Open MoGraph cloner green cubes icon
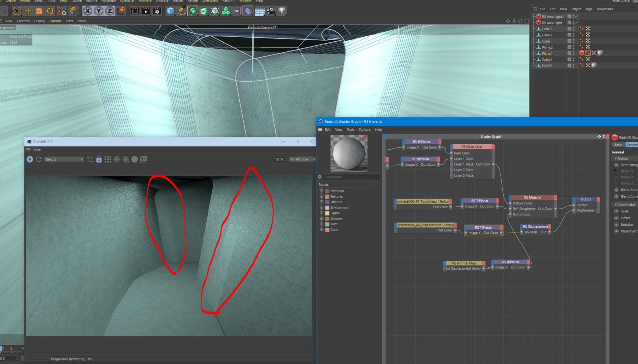 [x=226, y=11]
